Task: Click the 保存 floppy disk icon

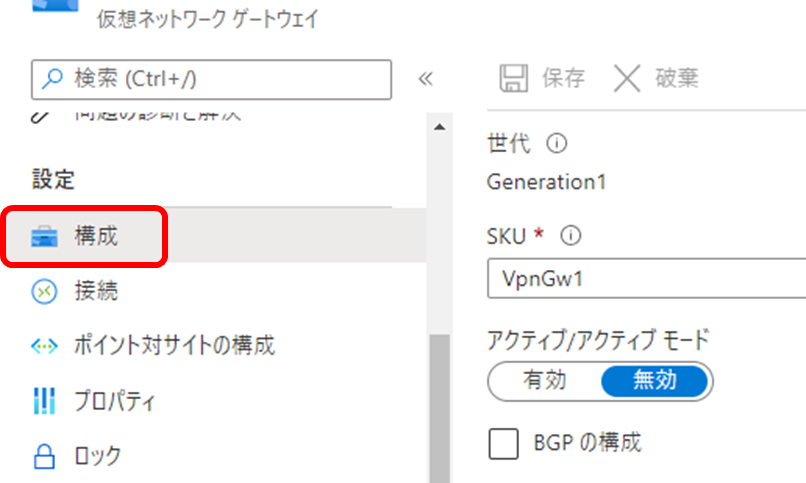Action: coord(514,78)
